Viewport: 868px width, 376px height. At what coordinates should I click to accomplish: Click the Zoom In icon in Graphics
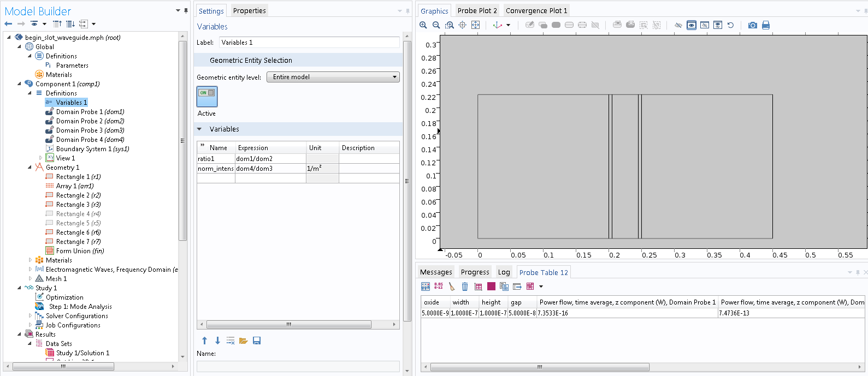(423, 25)
